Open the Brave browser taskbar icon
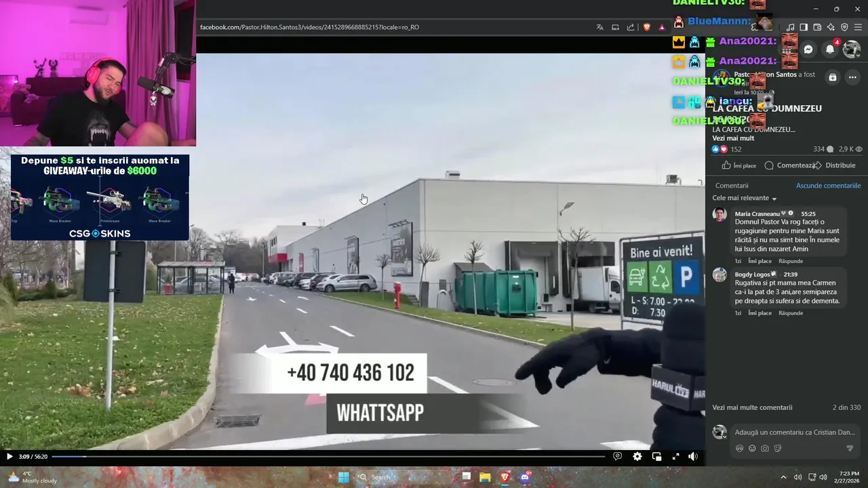 click(x=505, y=477)
